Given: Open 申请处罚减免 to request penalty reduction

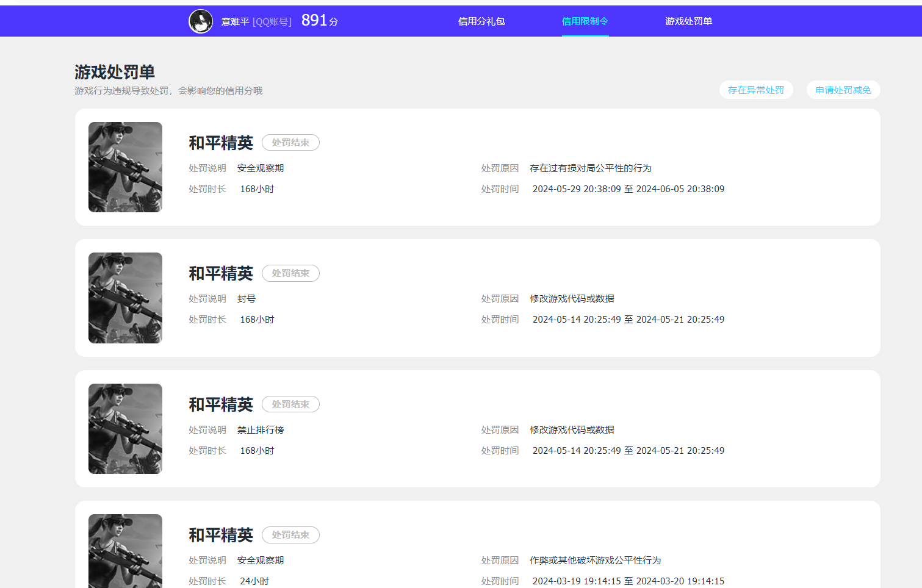Looking at the screenshot, I should pyautogui.click(x=843, y=90).
